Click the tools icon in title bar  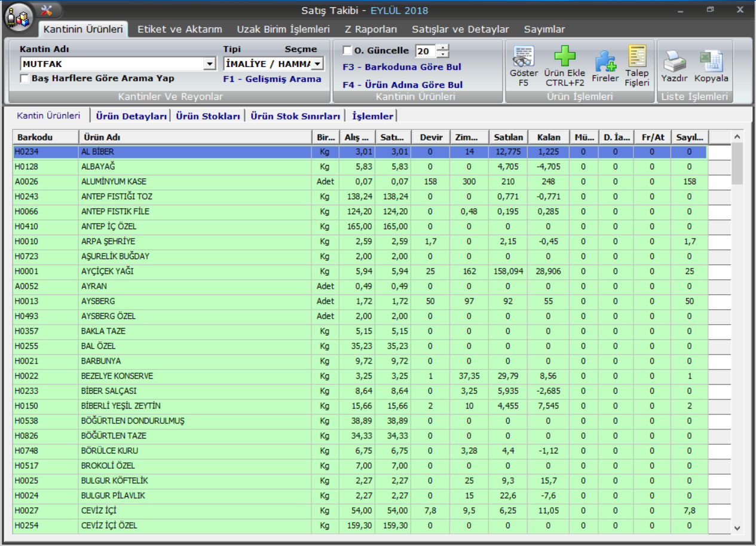click(48, 10)
